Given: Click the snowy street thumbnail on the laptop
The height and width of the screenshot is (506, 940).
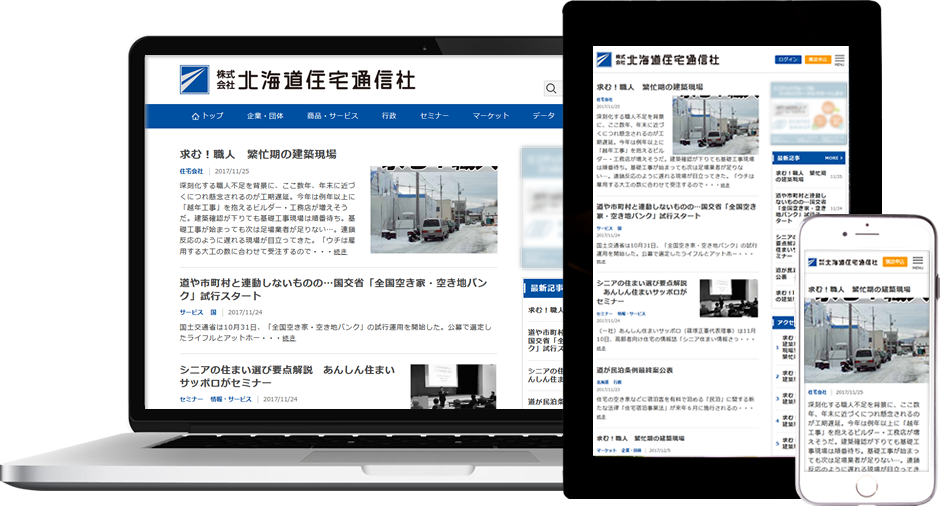Looking at the screenshot, I should 434,209.
